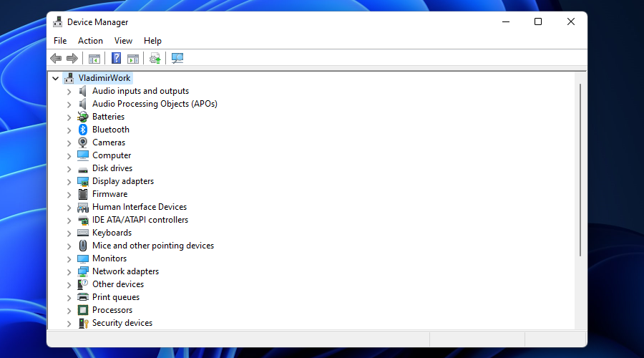Image resolution: width=644 pixels, height=358 pixels.
Task: Select IDE ATA/ATAPI controllers label
Action: pyautogui.click(x=140, y=220)
